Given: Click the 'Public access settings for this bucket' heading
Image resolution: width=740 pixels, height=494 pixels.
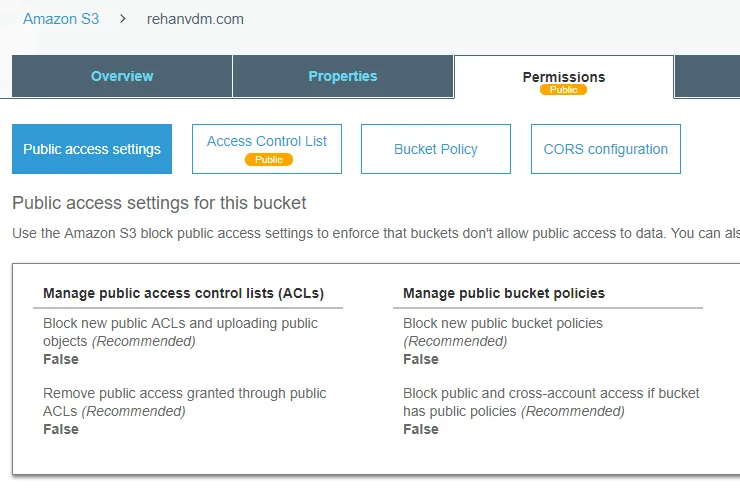Looking at the screenshot, I should point(159,203).
